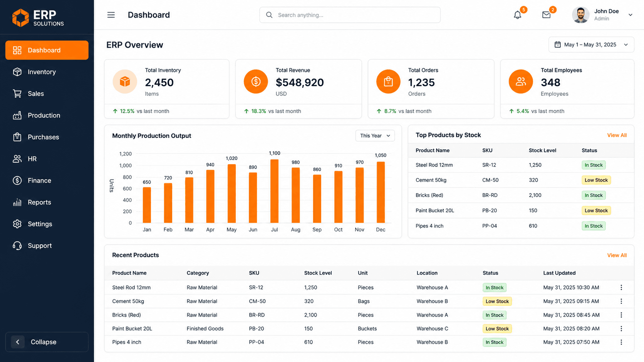Click the Dashboard grid icon in sidebar

[x=17, y=50]
